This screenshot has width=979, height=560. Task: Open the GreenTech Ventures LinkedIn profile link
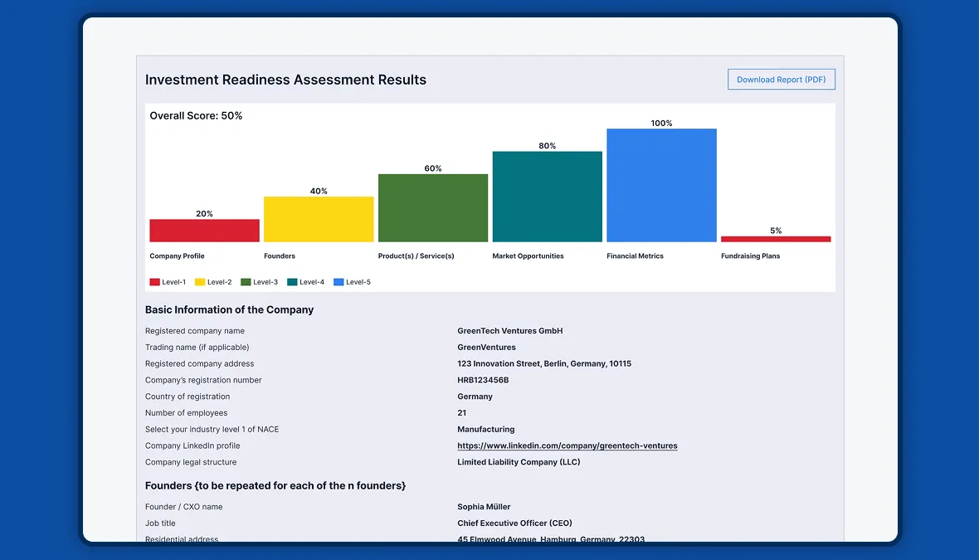(x=567, y=446)
